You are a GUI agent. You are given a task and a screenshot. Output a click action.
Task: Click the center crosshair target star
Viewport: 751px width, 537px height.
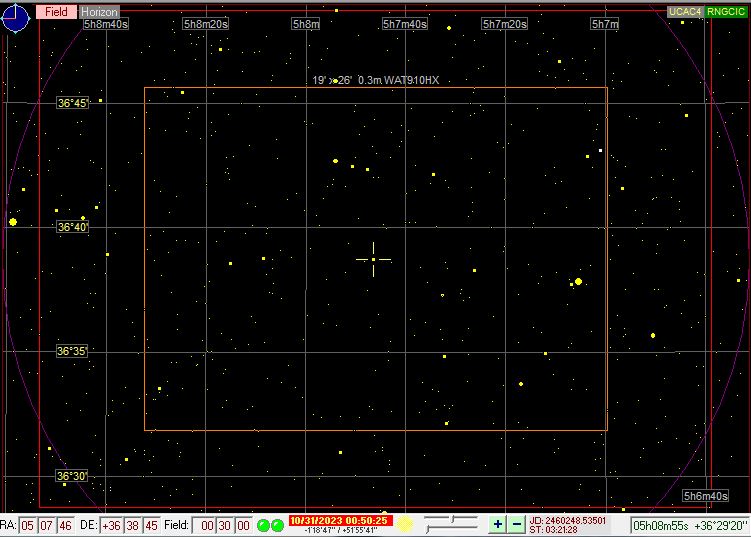pos(373,260)
